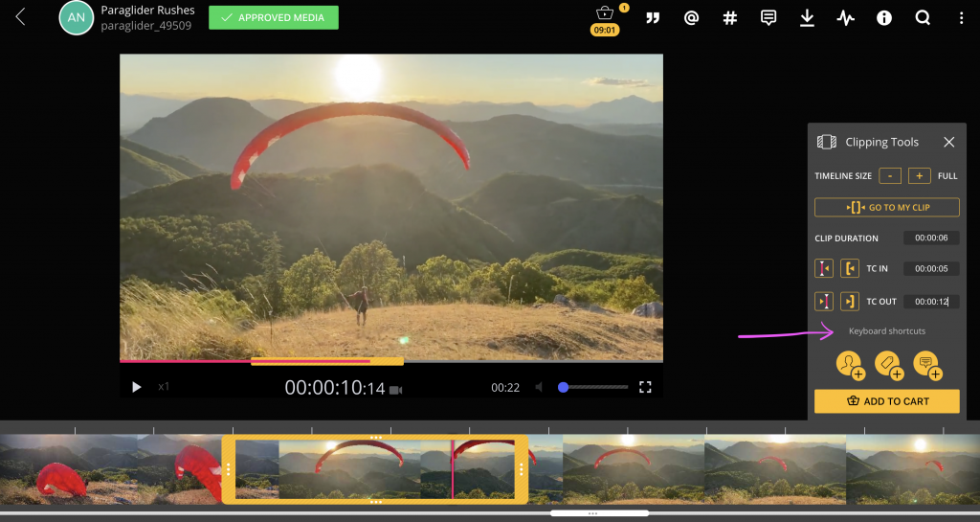Click the @ mention icon

pos(691,17)
